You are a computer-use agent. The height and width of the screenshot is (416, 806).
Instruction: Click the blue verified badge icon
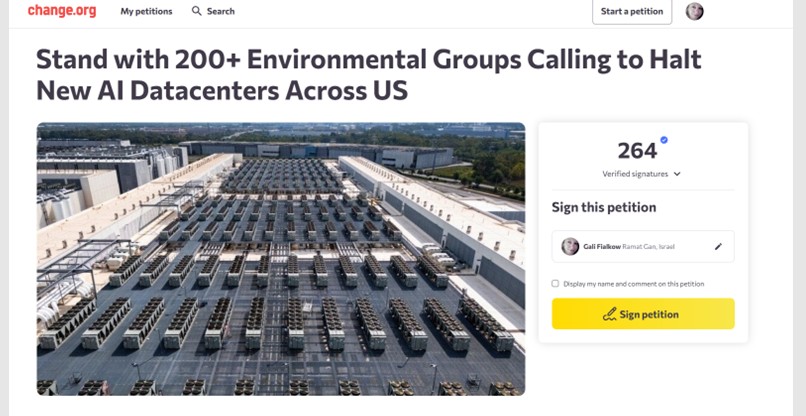pos(664,141)
